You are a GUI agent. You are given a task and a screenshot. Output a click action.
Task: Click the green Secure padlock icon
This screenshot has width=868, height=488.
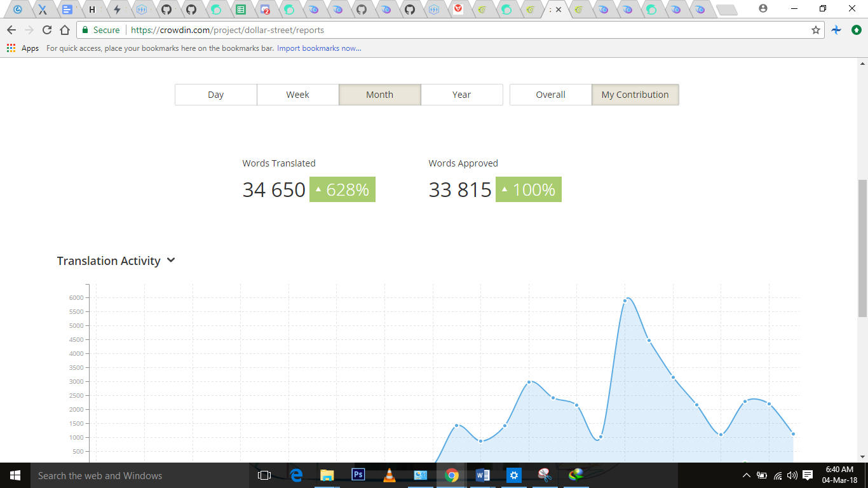[85, 30]
